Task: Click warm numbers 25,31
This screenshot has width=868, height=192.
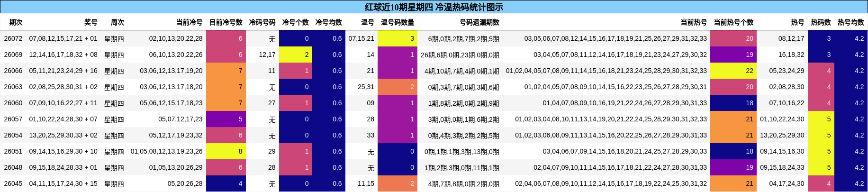Action: point(366,87)
